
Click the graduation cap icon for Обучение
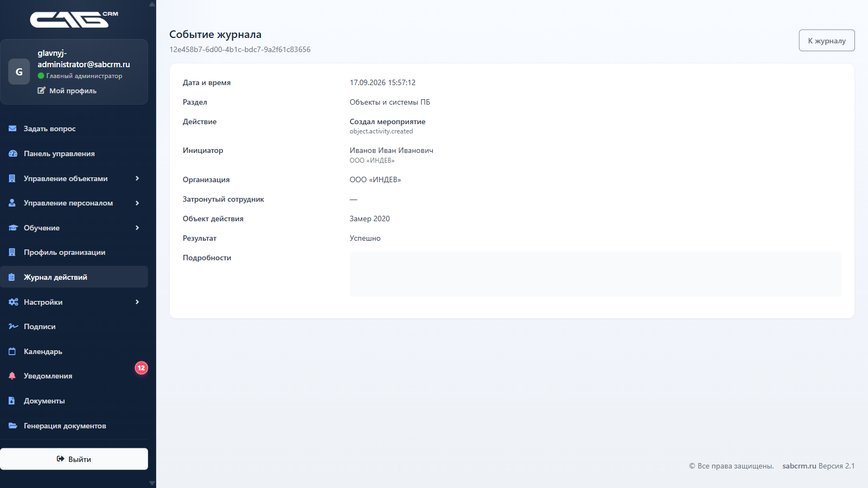point(13,228)
